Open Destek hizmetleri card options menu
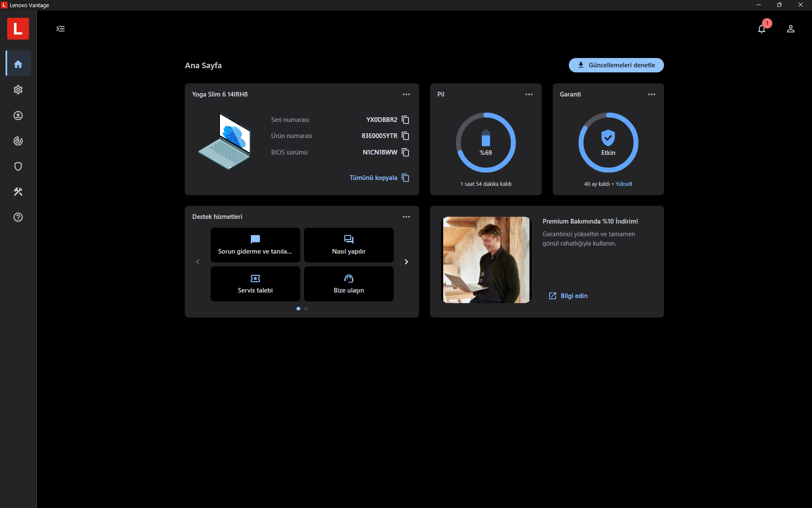Screen dimensions: 812x508 click(x=406, y=217)
